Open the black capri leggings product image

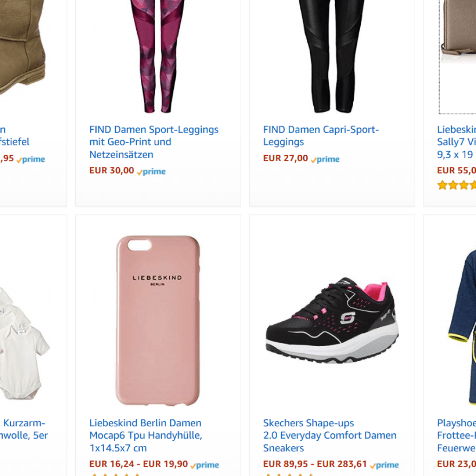click(332, 56)
